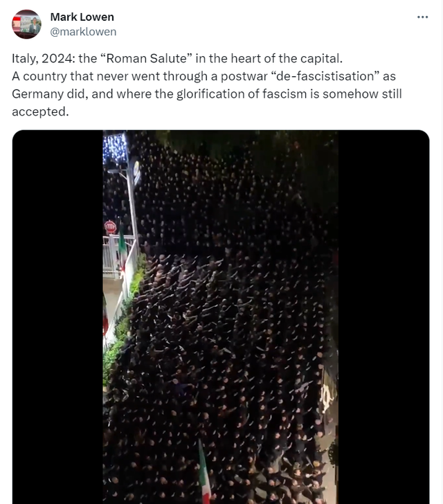This screenshot has height=504, width=443.
Task: Click the left black letterbox of video
Action: click(57, 317)
